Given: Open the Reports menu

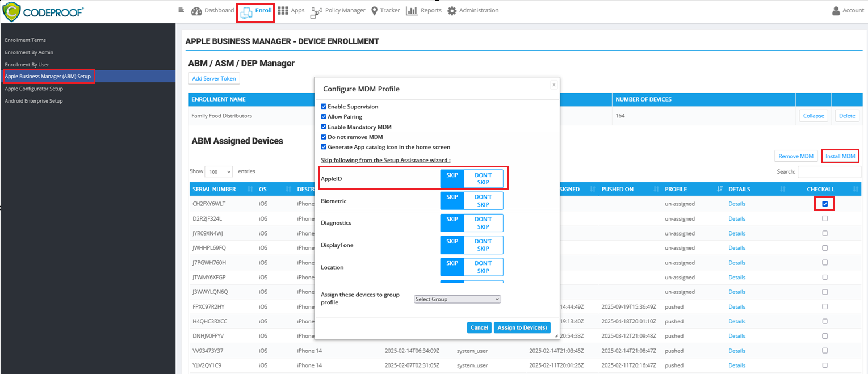Looking at the screenshot, I should pos(431,10).
